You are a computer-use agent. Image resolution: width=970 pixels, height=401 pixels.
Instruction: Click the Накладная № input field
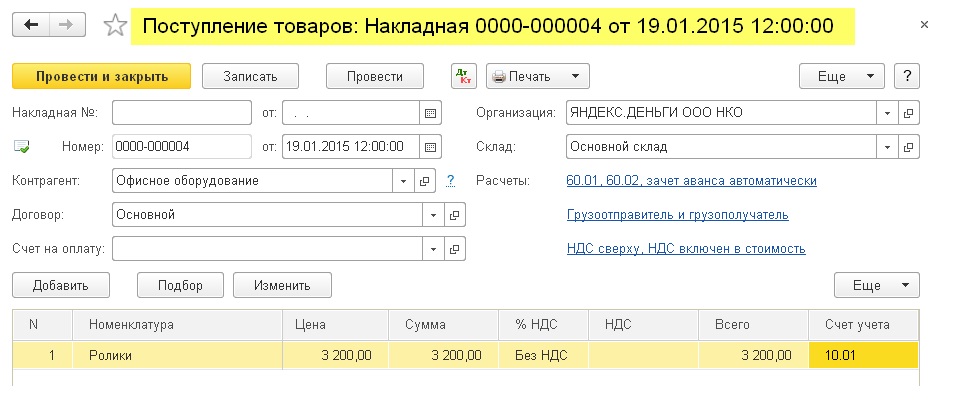click(x=182, y=113)
